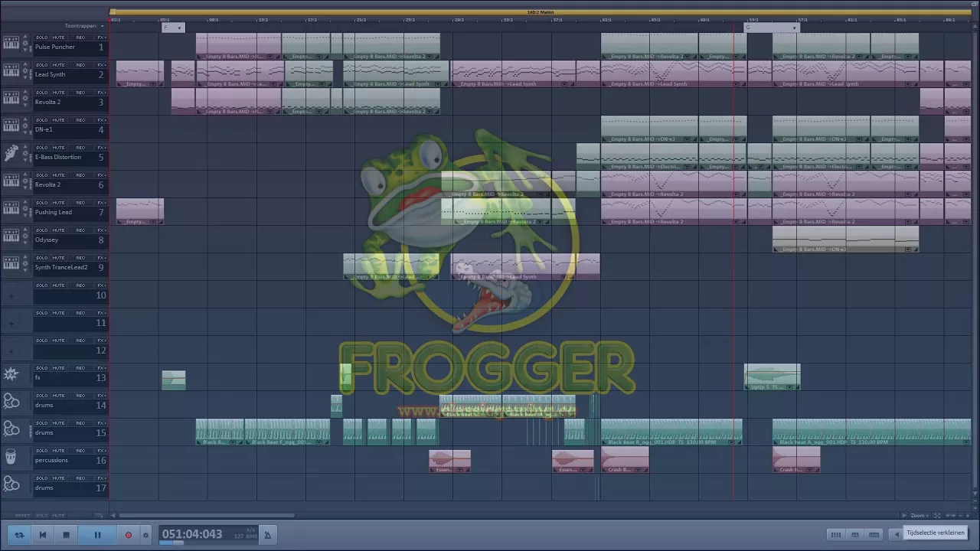The width and height of the screenshot is (980, 551).
Task: Click the scroll left arrow of horizontal scrollbar
Action: pyautogui.click(x=114, y=515)
